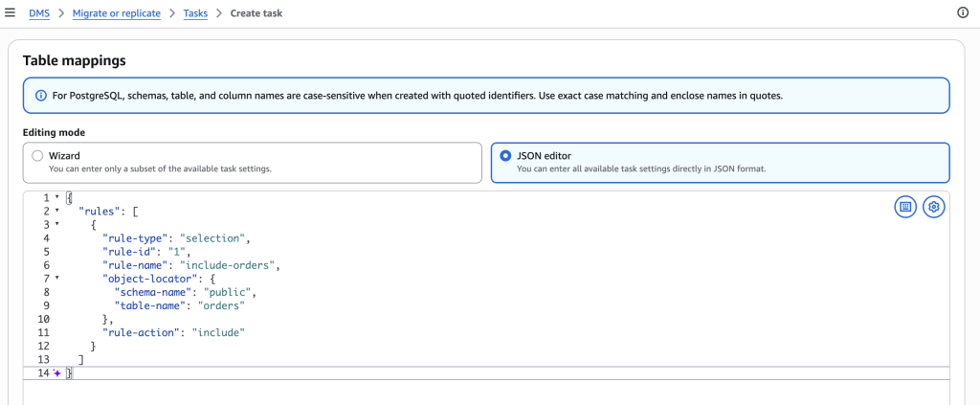Click the "orders" table-name value
The image size is (980, 405).
click(221, 305)
